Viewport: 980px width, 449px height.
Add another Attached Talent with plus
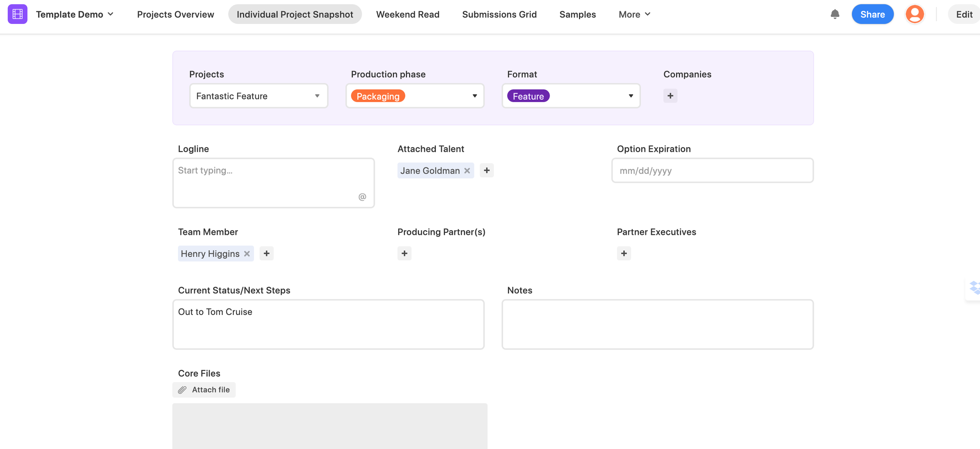click(486, 171)
